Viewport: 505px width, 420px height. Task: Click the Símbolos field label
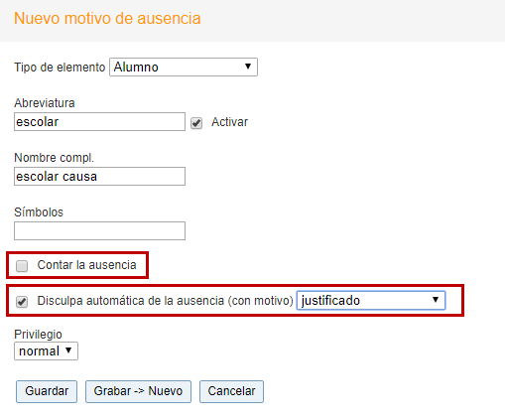39,212
